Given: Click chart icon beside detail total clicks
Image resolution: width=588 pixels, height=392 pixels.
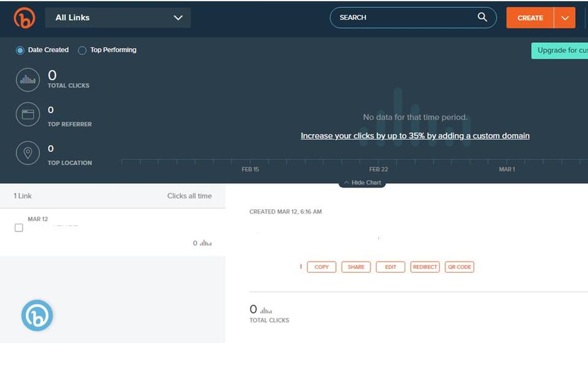Looking at the screenshot, I should click(x=266, y=310).
